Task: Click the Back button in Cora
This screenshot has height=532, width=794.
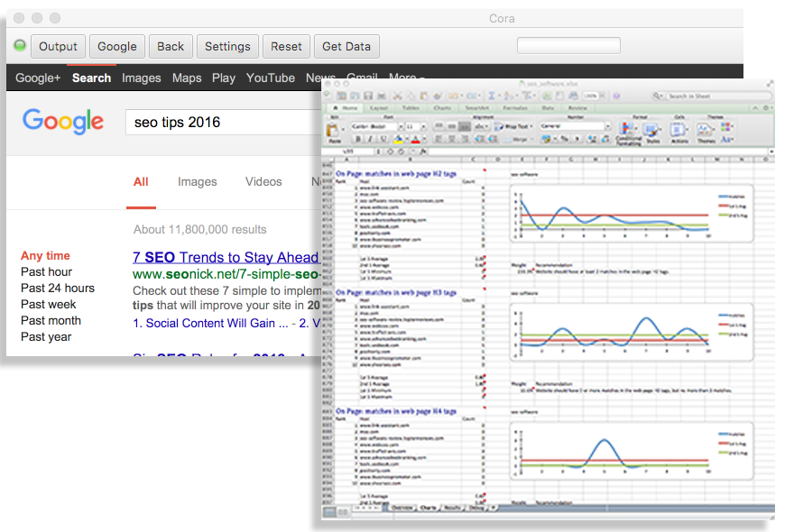Action: tap(171, 47)
